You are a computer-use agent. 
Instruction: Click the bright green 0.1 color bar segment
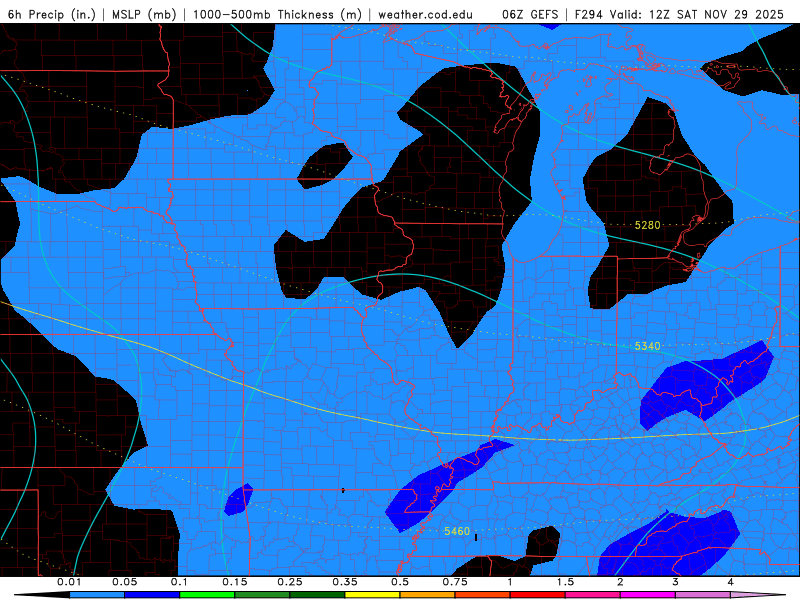pos(207,595)
